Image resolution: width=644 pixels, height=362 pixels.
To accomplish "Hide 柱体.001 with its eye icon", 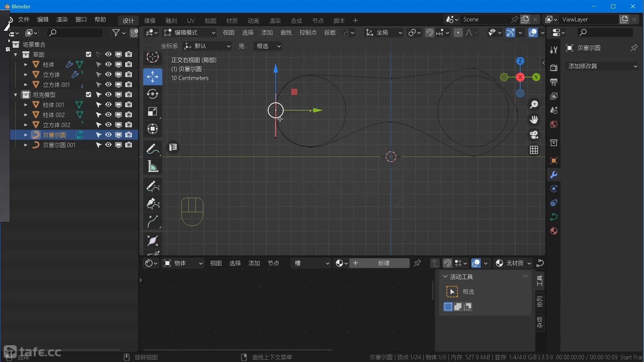I will pyautogui.click(x=108, y=105).
